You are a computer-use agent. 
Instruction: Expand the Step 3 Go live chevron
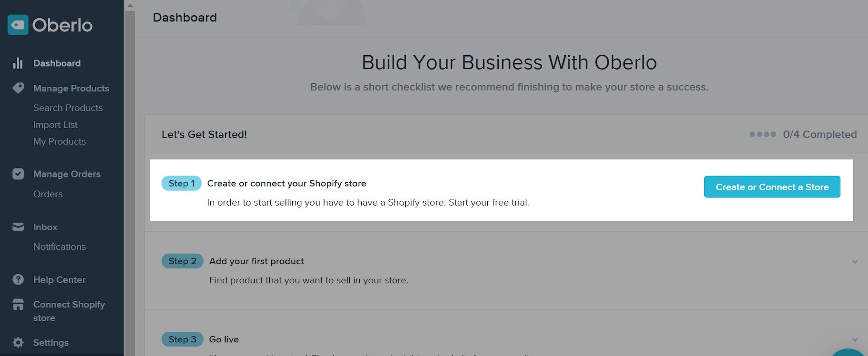[x=855, y=340]
